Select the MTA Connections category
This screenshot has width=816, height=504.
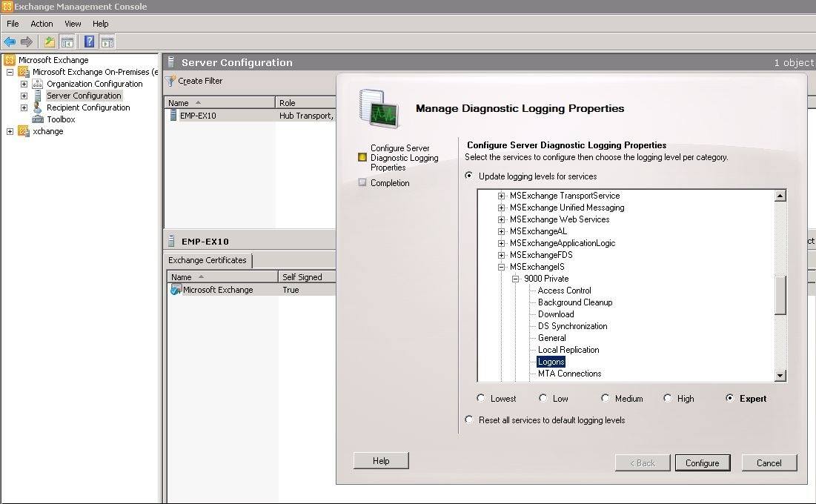point(569,374)
